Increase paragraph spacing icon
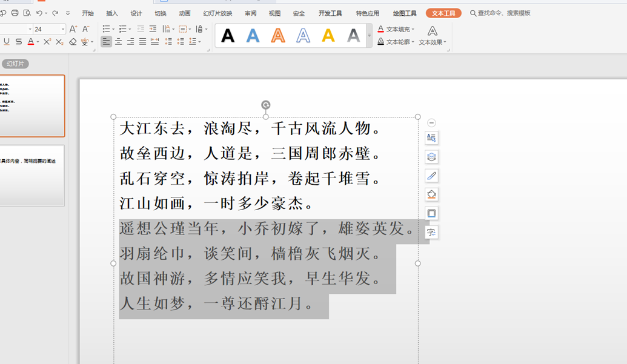Image resolution: width=627 pixels, height=364 pixels. 168,42
